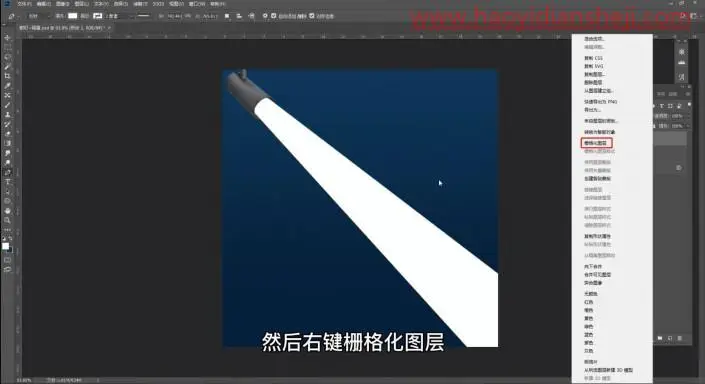Open the 窗口 menu in the menu bar
Screen dimensions: 705x384
click(196, 4)
